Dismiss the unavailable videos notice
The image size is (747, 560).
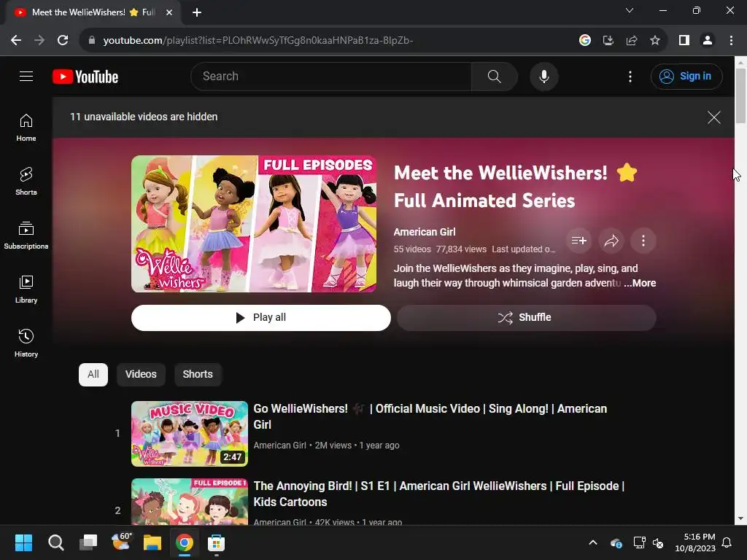(713, 117)
